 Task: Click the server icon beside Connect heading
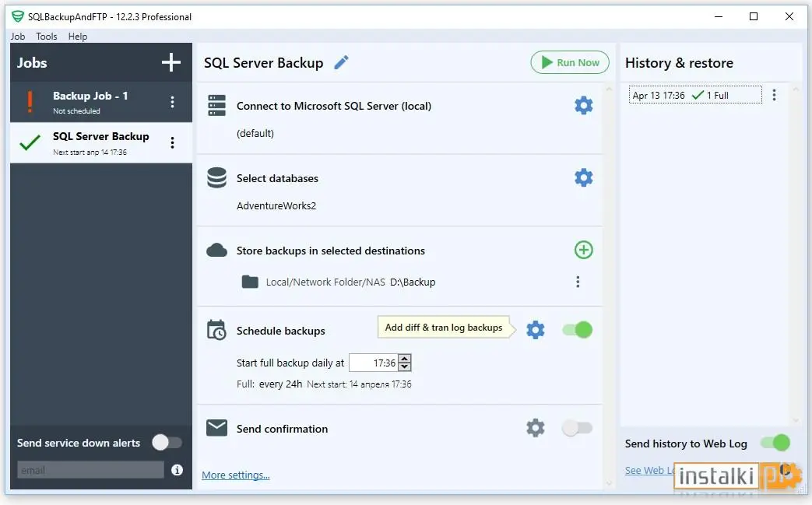[x=216, y=106]
